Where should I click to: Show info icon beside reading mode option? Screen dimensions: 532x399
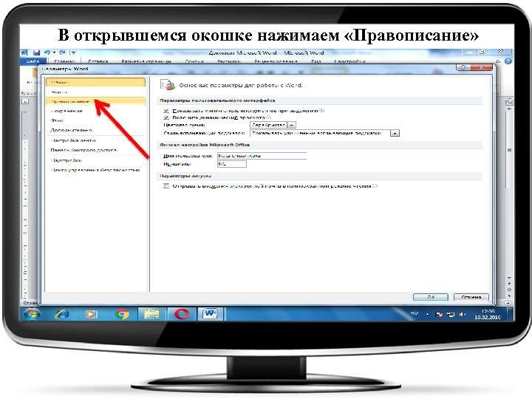(375, 186)
